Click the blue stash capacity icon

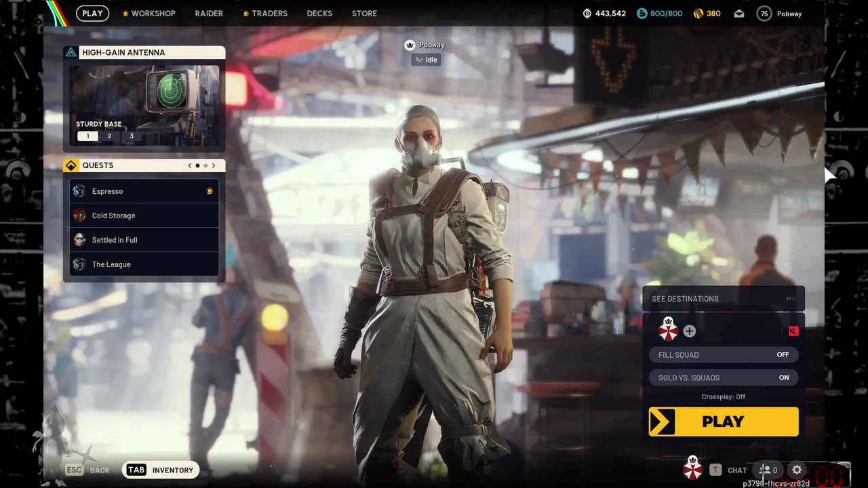tap(642, 14)
